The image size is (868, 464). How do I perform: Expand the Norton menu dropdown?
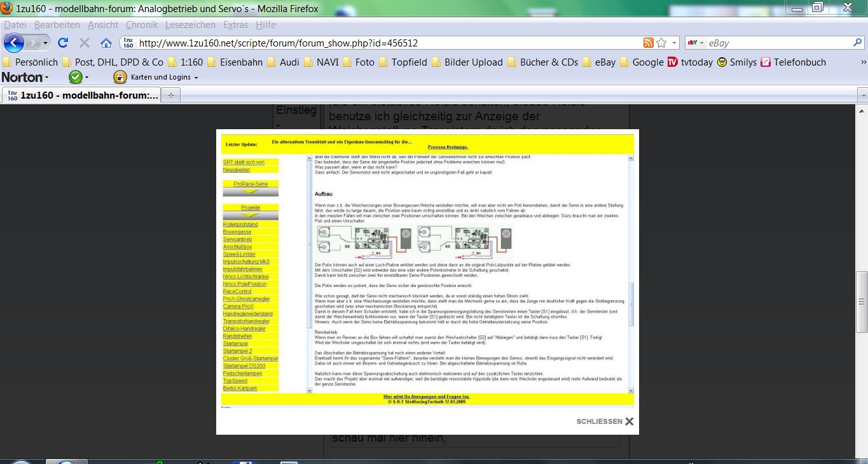tap(25, 77)
